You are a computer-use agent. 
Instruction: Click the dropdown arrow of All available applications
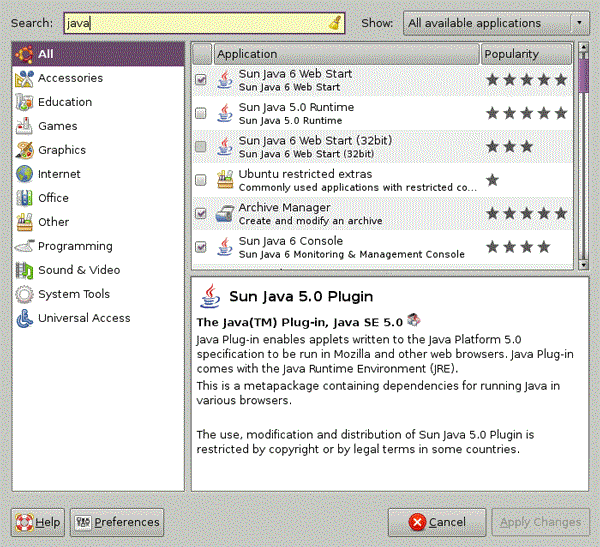point(579,23)
